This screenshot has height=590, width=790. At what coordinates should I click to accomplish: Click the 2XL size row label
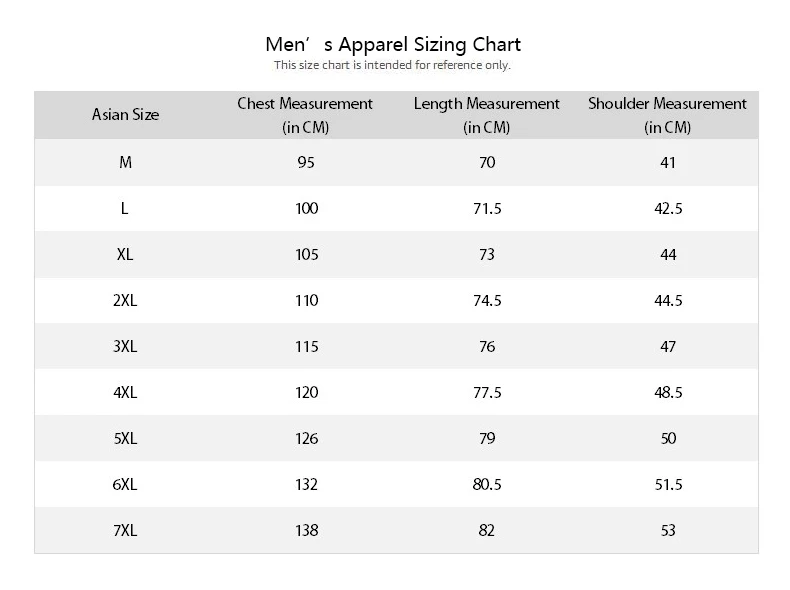pos(125,300)
